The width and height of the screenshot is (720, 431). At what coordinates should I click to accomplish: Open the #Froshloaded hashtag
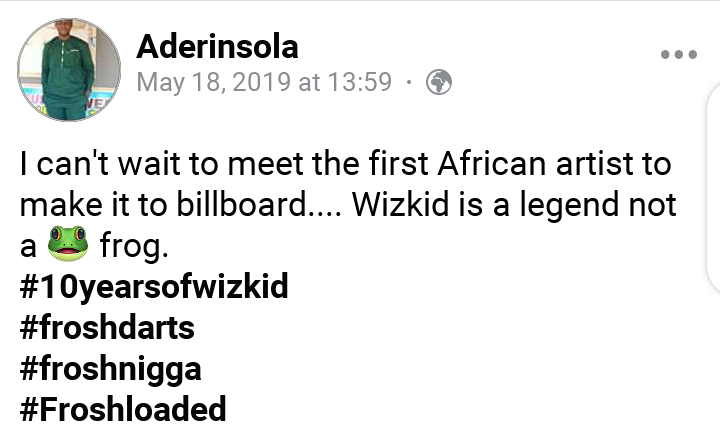click(x=123, y=409)
